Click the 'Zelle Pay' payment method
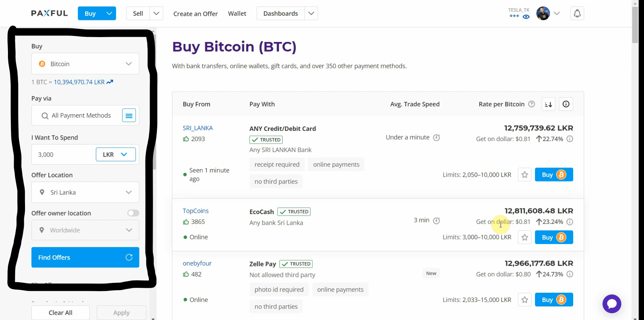Viewport: 644px width, 320px height. 263,264
